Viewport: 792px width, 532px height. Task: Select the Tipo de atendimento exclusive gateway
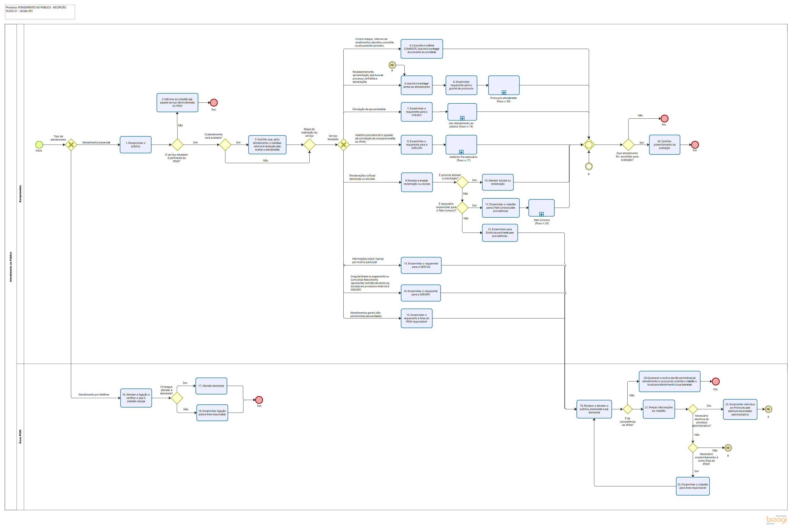[x=71, y=145]
